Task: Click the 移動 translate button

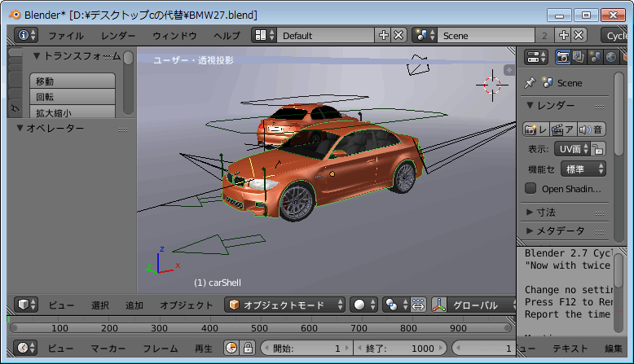Action: click(x=73, y=81)
